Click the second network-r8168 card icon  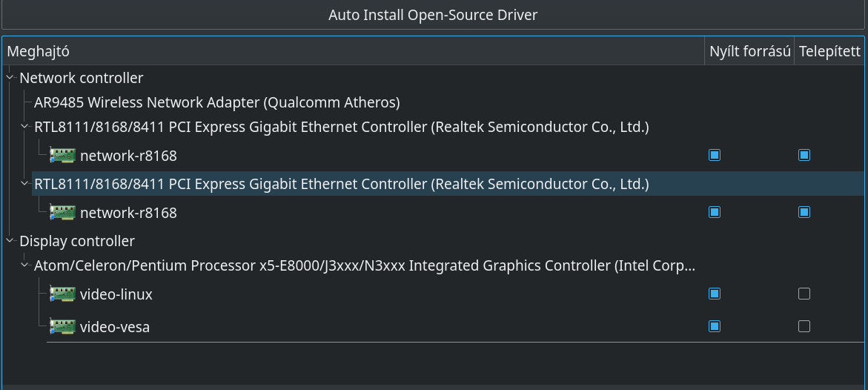pyautogui.click(x=62, y=212)
